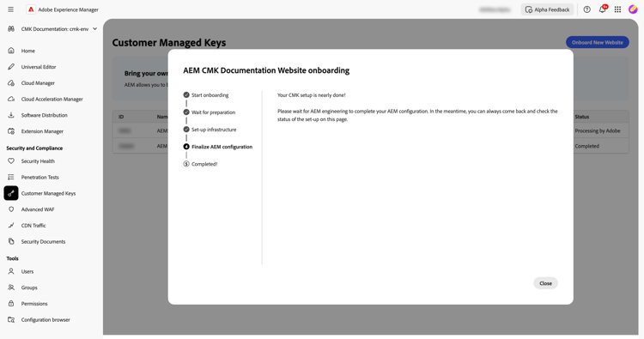Screen dimensions: 644x339
Task: Click the Status column header
Action: click(x=582, y=117)
